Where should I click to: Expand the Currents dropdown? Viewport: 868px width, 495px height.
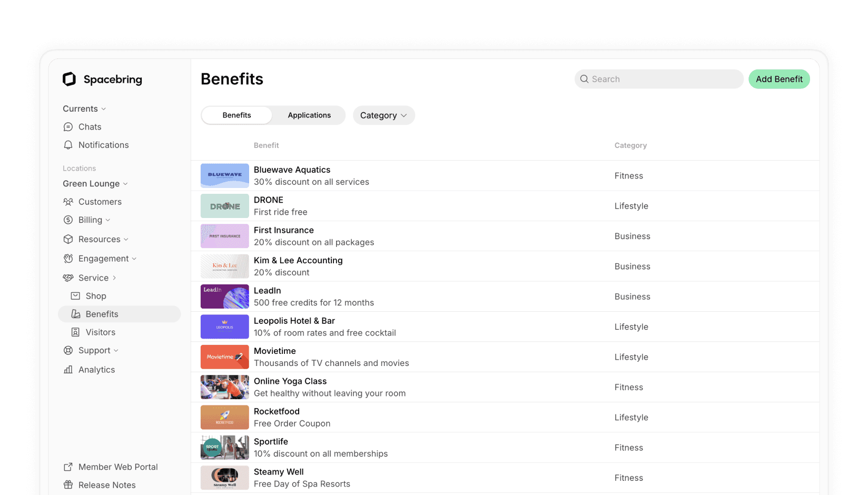click(84, 108)
